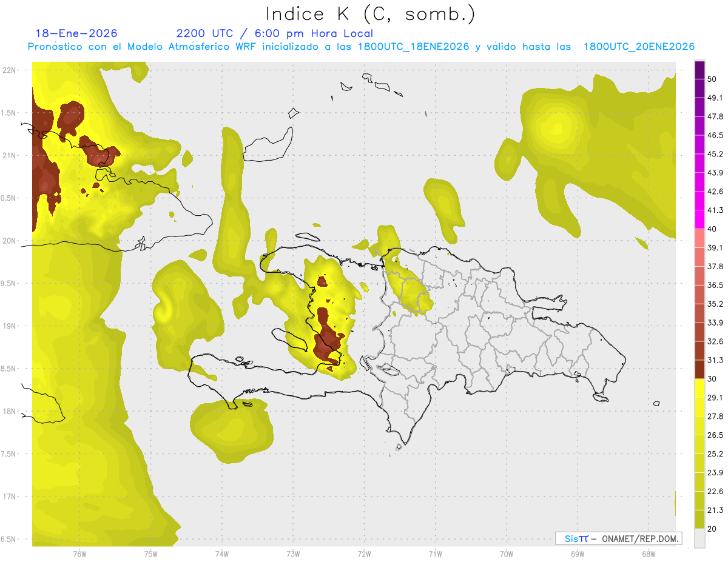This screenshot has width=728, height=562.
Task: Click the legend value "39.1"
Action: [x=715, y=248]
